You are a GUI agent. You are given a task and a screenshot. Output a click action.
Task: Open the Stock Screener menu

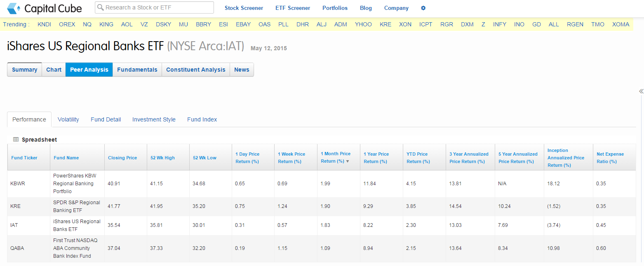(x=244, y=8)
